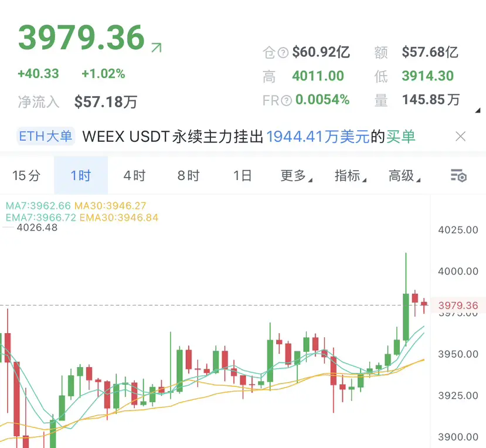
Task: Tap the +40.33 price change value
Action: point(38,74)
